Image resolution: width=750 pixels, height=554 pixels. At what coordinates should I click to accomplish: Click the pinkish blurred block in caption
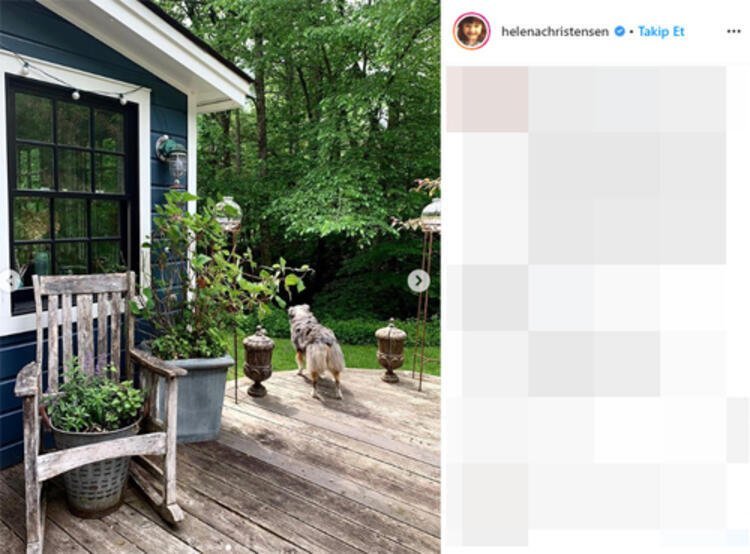(488, 99)
